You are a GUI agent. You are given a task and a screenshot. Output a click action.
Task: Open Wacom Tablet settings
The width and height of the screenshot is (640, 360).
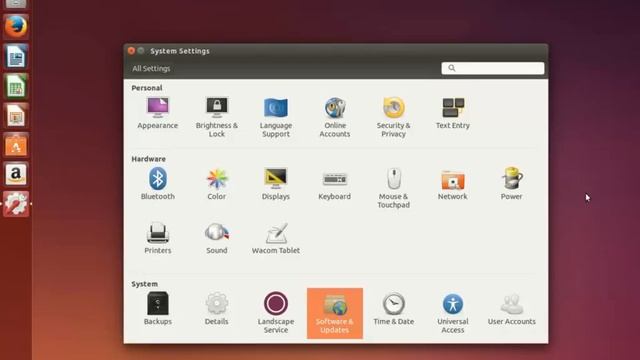(276, 238)
